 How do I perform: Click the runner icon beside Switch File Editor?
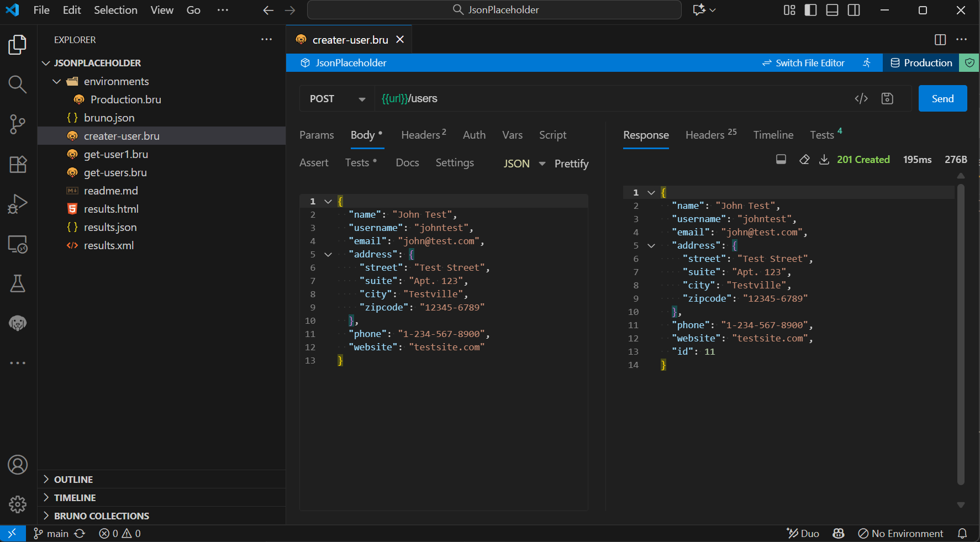coord(867,63)
